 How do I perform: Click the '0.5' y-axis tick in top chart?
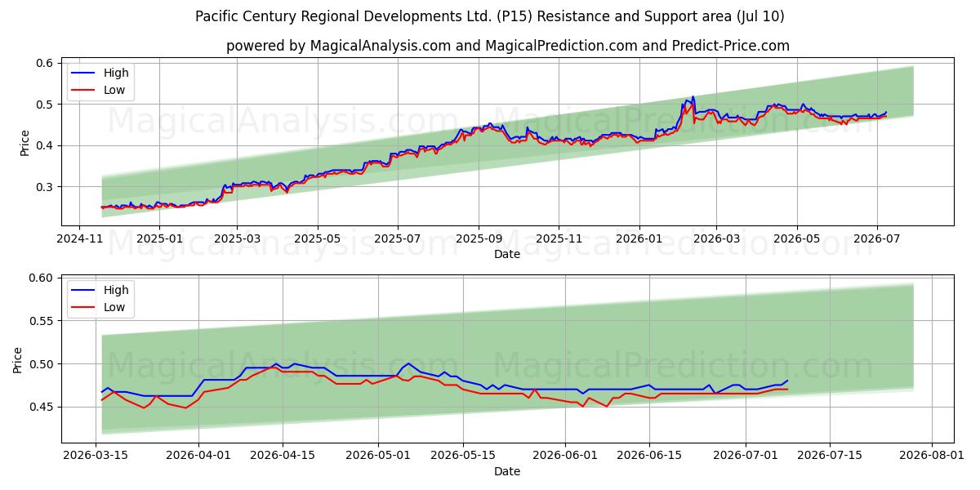point(46,105)
